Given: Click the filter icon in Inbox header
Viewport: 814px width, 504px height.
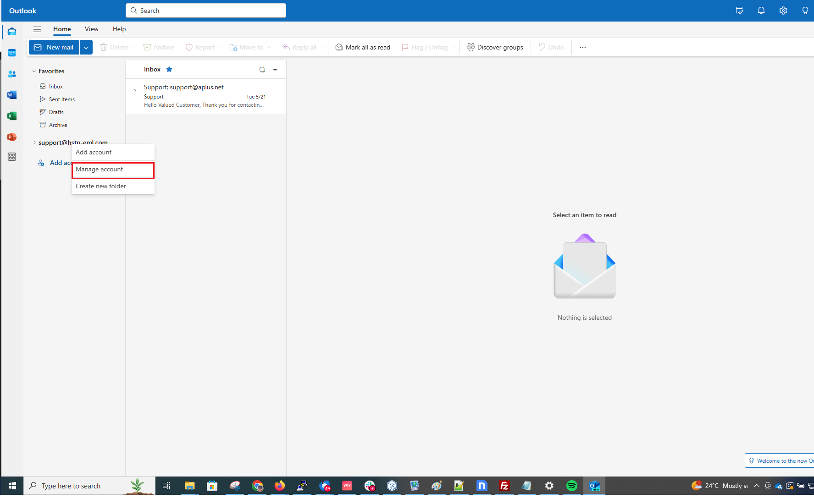Looking at the screenshot, I should coord(275,70).
